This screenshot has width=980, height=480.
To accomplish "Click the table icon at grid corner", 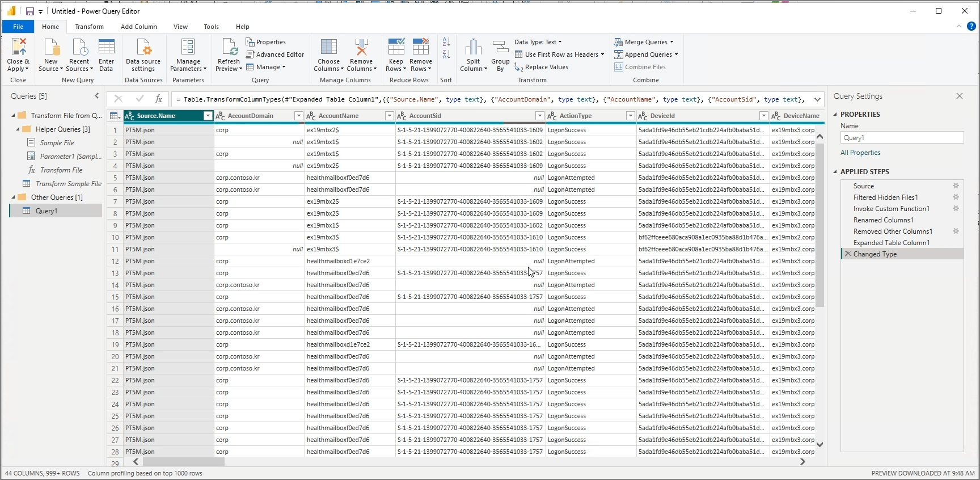I will (x=115, y=116).
